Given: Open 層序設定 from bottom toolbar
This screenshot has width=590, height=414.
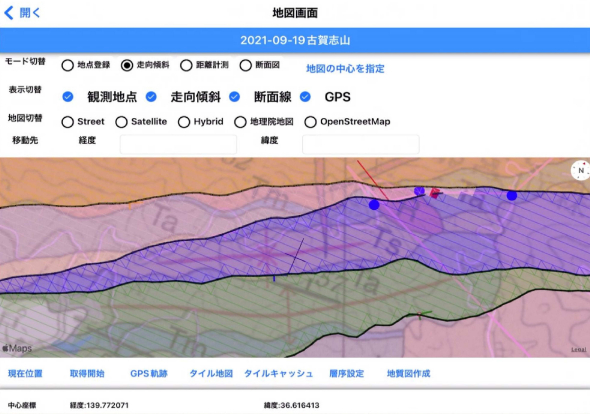Looking at the screenshot, I should [347, 373].
